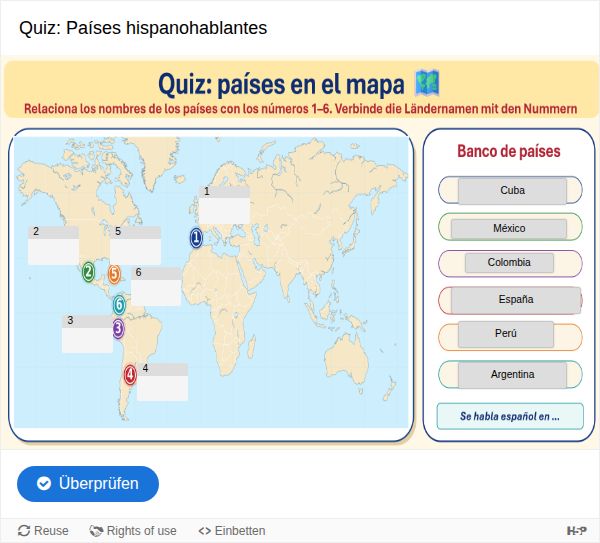Screen dimensions: 600x543
Task: Click the Überprüfen check button
Action: click(x=88, y=484)
